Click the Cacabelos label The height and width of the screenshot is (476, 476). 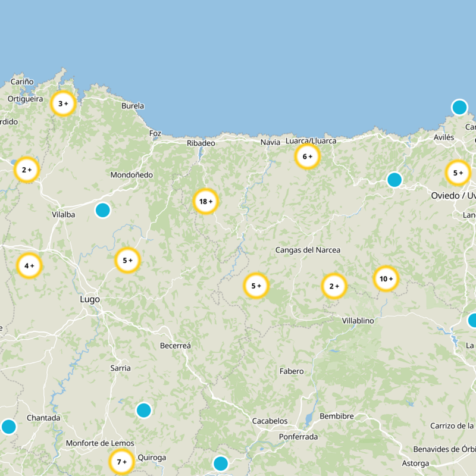[270, 421]
